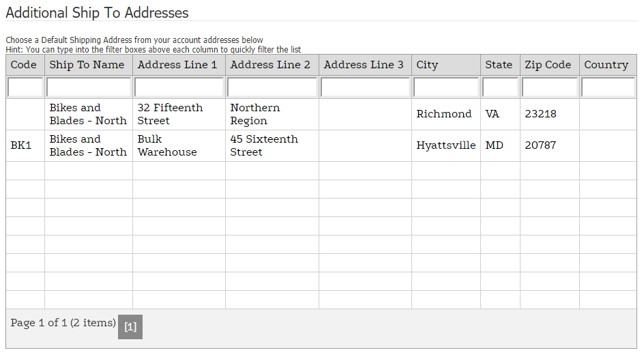644x357 pixels.
Task: Click the Country column header
Action: (606, 65)
